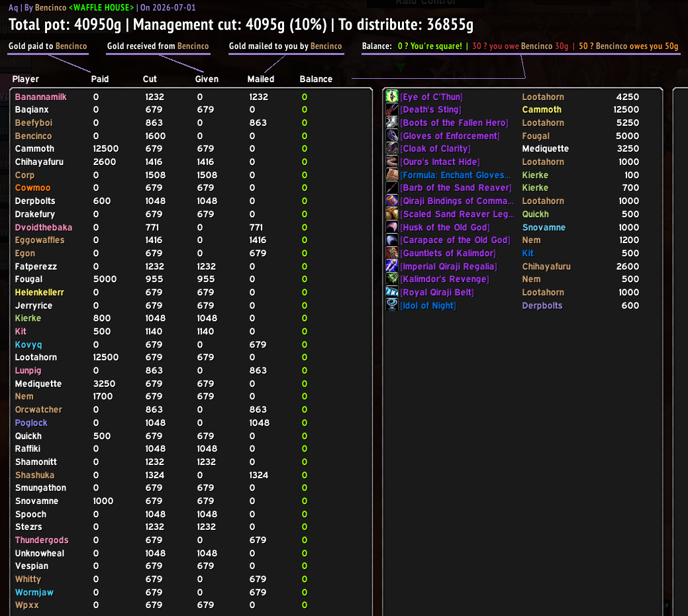Select the Cammoth player name in roster
Viewport: 688px width, 616px height.
point(34,149)
